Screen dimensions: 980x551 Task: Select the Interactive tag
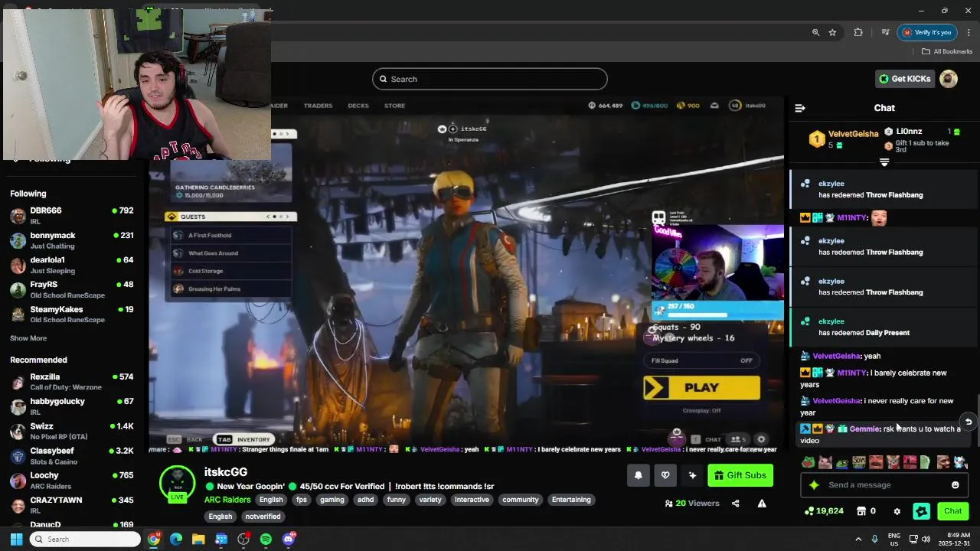[472, 500]
